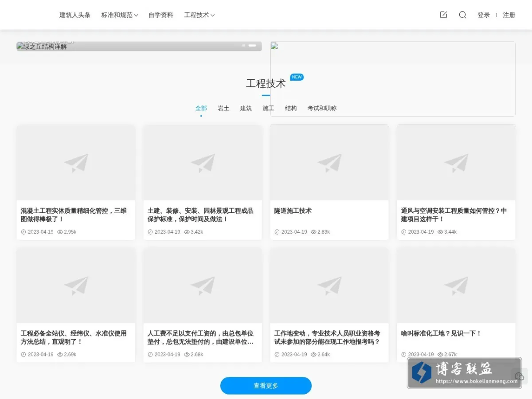
Task: Select the 全部 category tab
Action: click(x=201, y=108)
